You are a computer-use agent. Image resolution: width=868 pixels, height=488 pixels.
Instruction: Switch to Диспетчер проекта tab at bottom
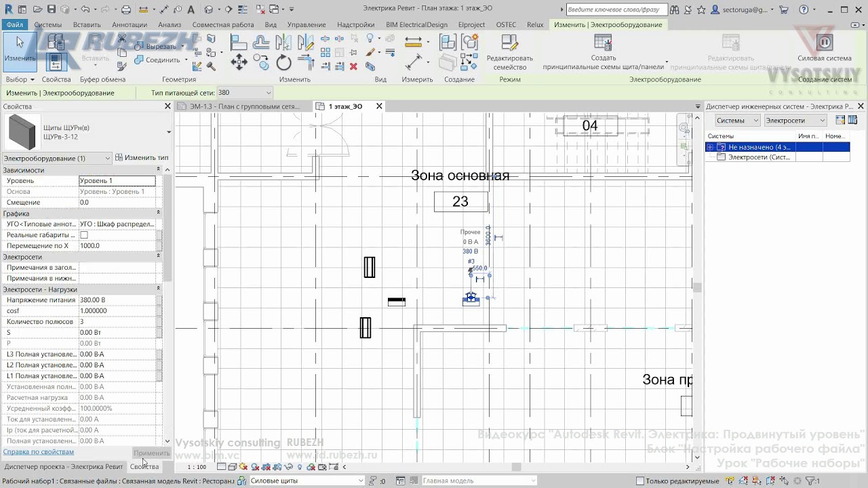pos(64,466)
